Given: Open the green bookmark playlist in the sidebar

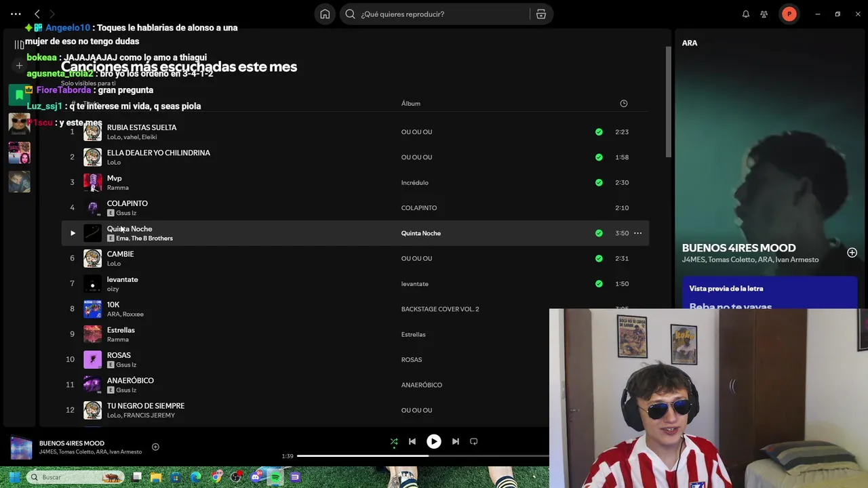Looking at the screenshot, I should click(x=19, y=95).
